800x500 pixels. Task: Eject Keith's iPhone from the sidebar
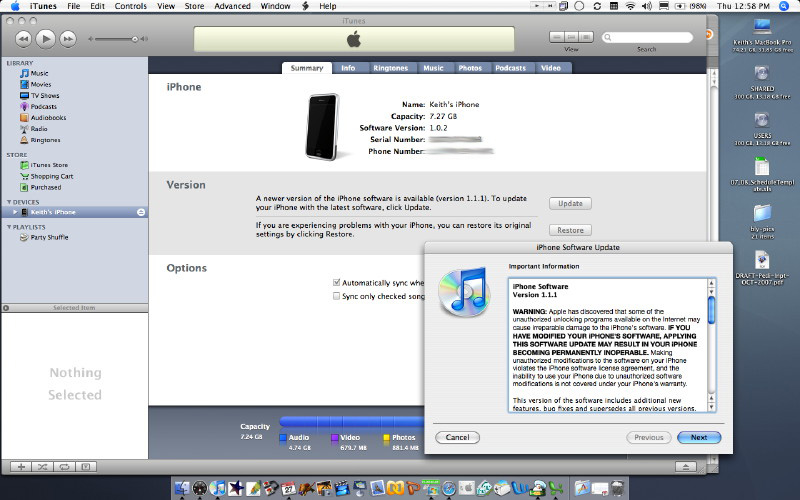(141, 212)
